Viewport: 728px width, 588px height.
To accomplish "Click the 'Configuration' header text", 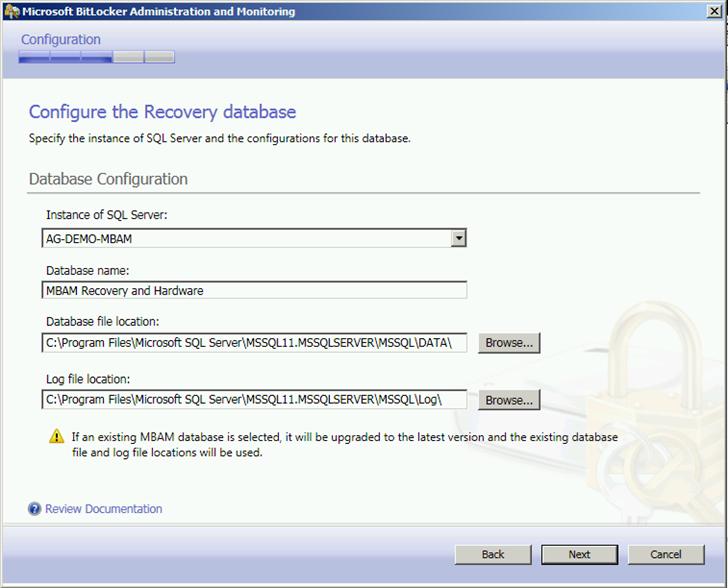I will (61, 39).
